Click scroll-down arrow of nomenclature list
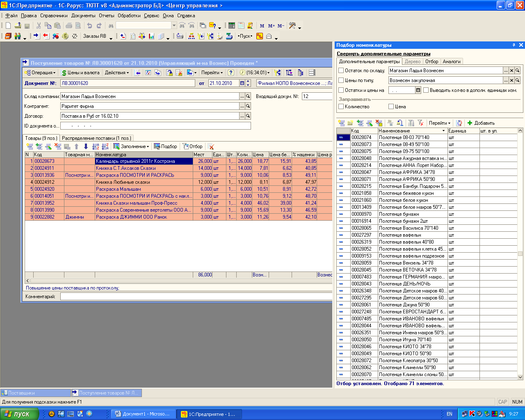This screenshot has height=420, width=525. [x=520, y=377]
